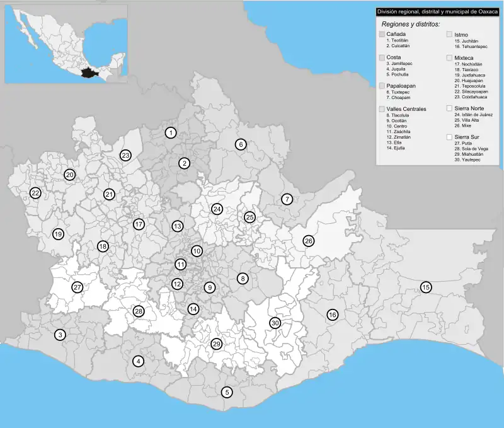Open the Tehuantepec district entry
Viewport: 504px width, 428px height.
[x=472, y=47]
